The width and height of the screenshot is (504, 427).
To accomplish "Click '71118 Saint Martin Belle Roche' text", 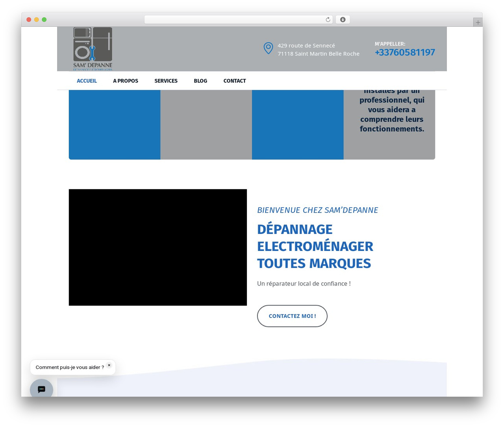I will (x=319, y=54).
